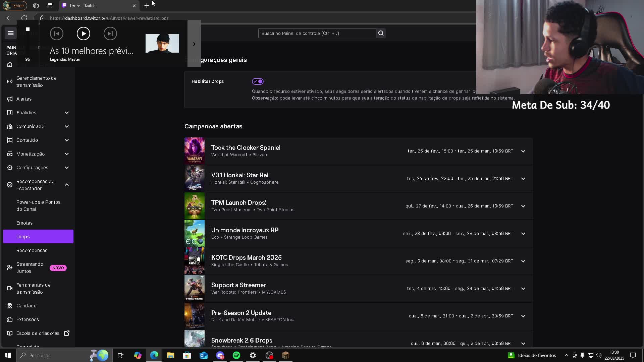Open Power-ups e Pontos do Canal
Viewport: 644px width, 362px height.
38,205
